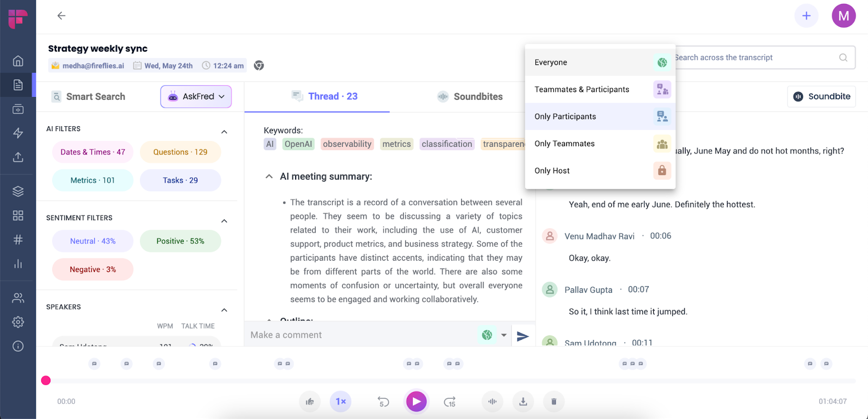The height and width of the screenshot is (419, 868).
Task: Click the observability keyword tag
Action: pos(347,144)
